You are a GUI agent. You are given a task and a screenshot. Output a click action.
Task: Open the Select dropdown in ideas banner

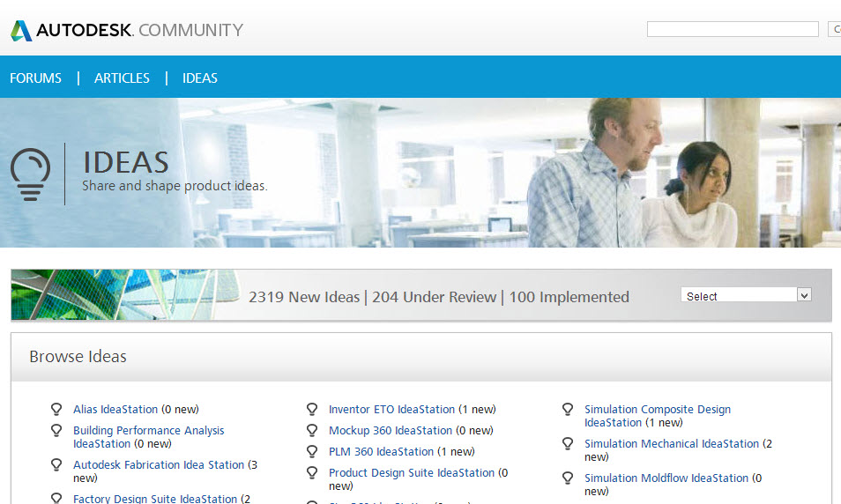point(746,295)
